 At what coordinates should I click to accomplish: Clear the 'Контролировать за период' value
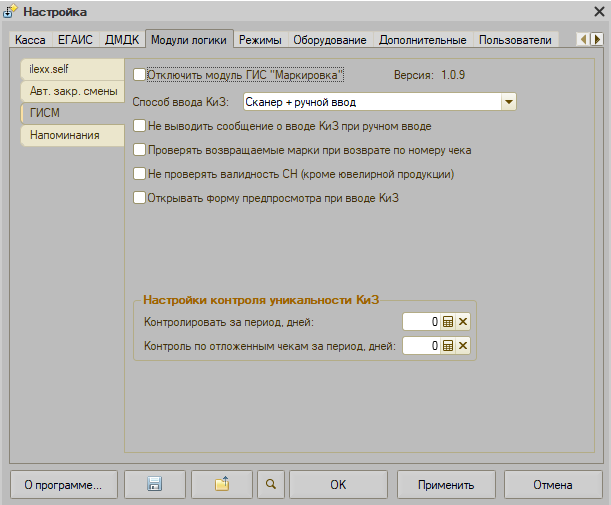(463, 322)
